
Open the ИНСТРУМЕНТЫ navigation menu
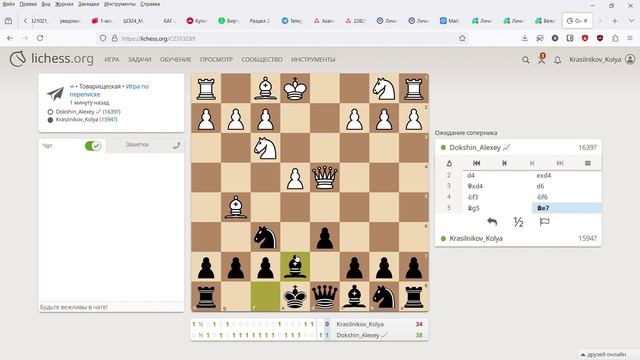[x=313, y=60]
